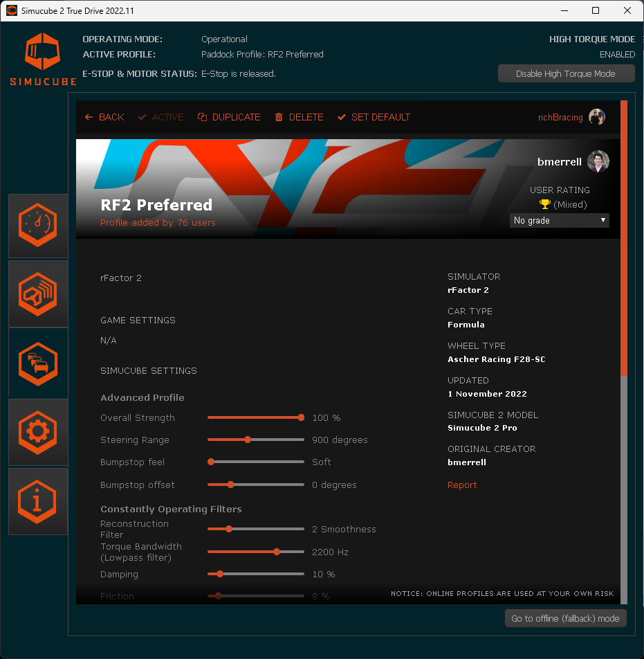The height and width of the screenshot is (659, 644).
Task: Click 'Paddock Profile: RF2 Preferred' status text
Action: [262, 54]
